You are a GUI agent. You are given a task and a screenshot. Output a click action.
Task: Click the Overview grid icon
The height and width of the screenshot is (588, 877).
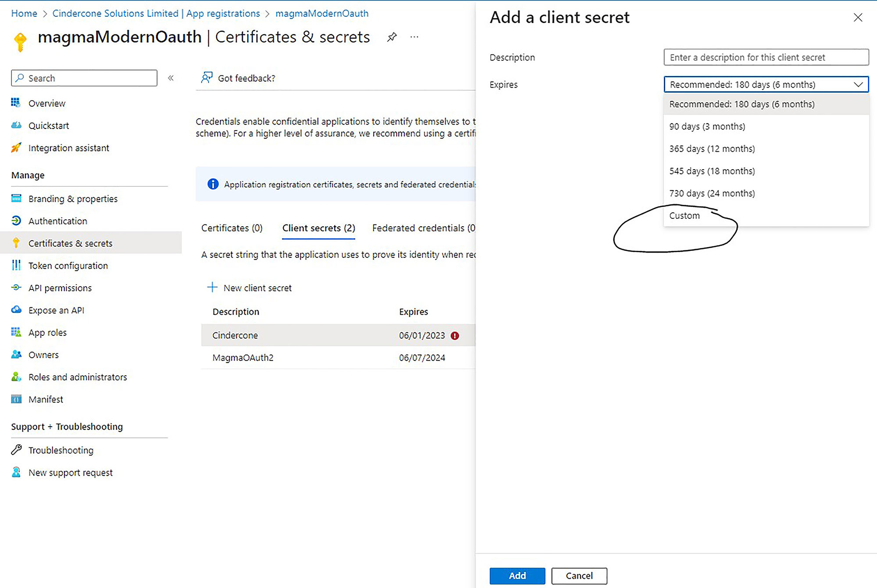(16, 103)
